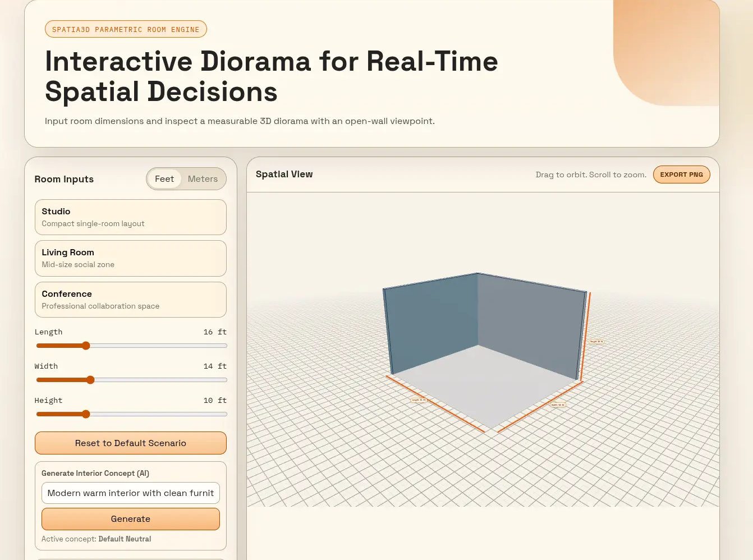Reset to Default Scenario
Screen dimensions: 753x560
pos(131,443)
